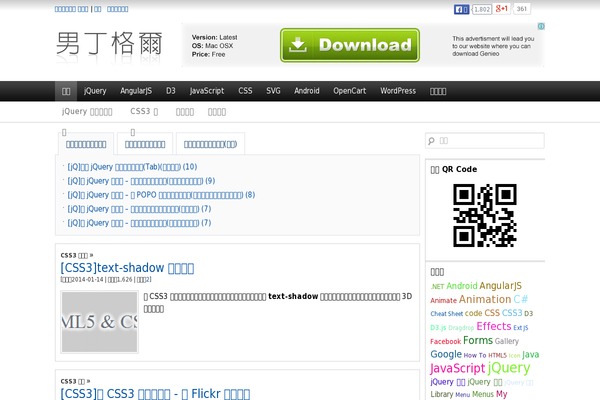Open the jQuery Tab article with 10 comments
The width and height of the screenshot is (600, 400).
132,167
